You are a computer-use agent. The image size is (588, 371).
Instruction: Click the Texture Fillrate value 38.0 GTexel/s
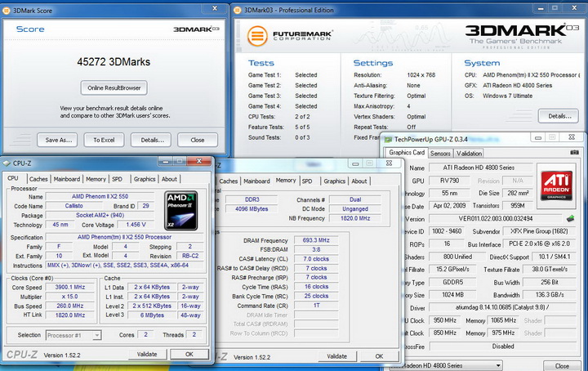550,270
